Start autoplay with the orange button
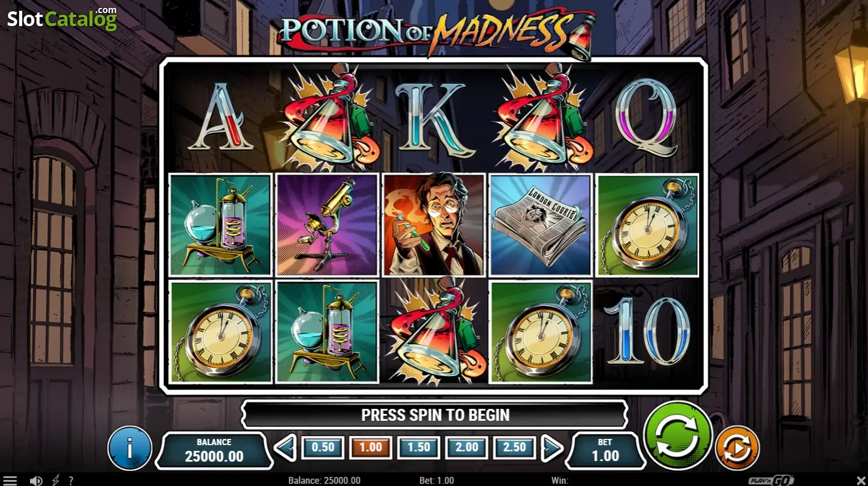The width and height of the screenshot is (868, 486). pyautogui.click(x=737, y=448)
